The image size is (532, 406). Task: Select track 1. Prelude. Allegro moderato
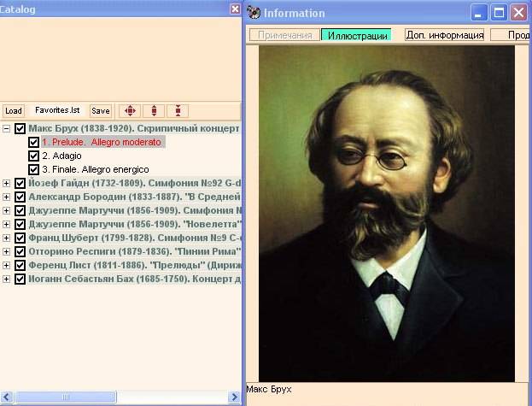(103, 142)
